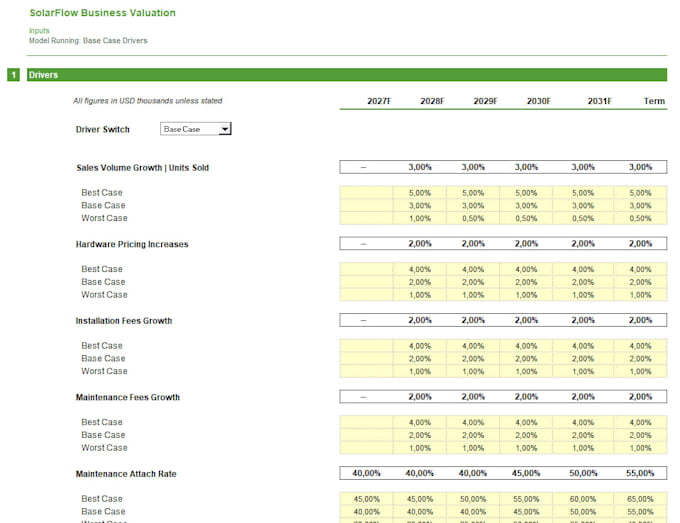Click Maintenance Fees Growth summary 2030F value 2,00%
The width and height of the screenshot is (680, 523).
pyautogui.click(x=526, y=397)
